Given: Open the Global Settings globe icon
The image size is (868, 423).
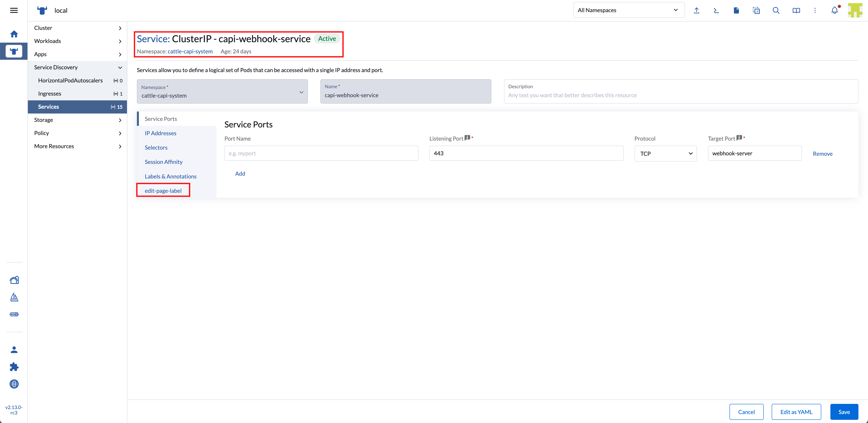Looking at the screenshot, I should pyautogui.click(x=14, y=384).
